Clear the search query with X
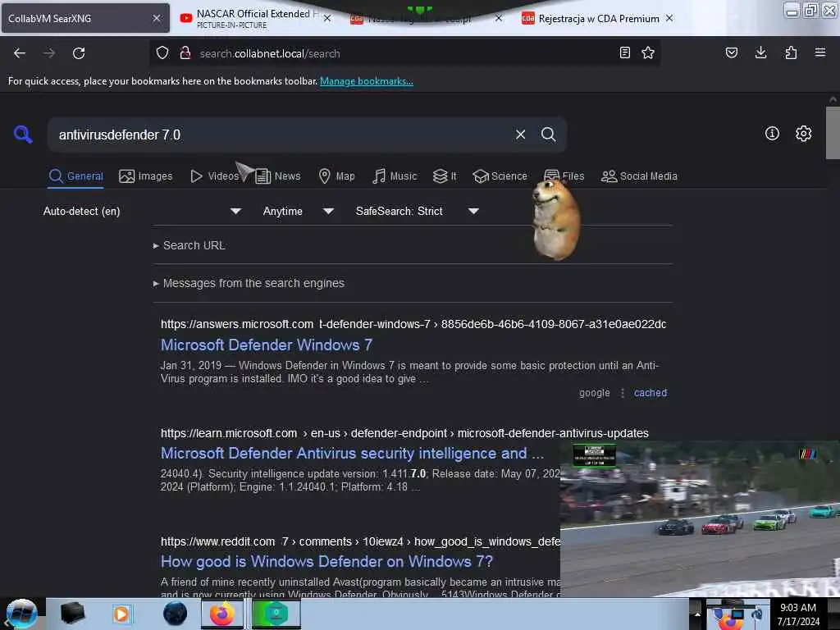Image resolution: width=840 pixels, height=630 pixels. (x=520, y=135)
